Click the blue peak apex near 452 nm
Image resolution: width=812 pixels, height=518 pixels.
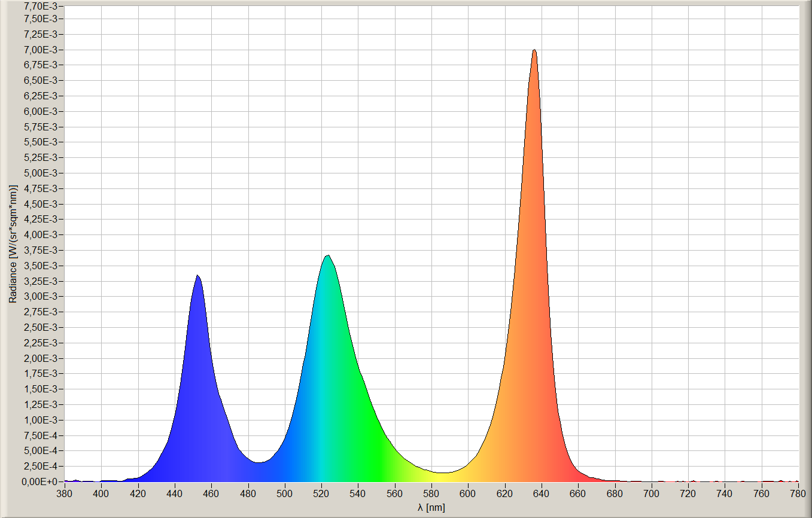point(197,276)
